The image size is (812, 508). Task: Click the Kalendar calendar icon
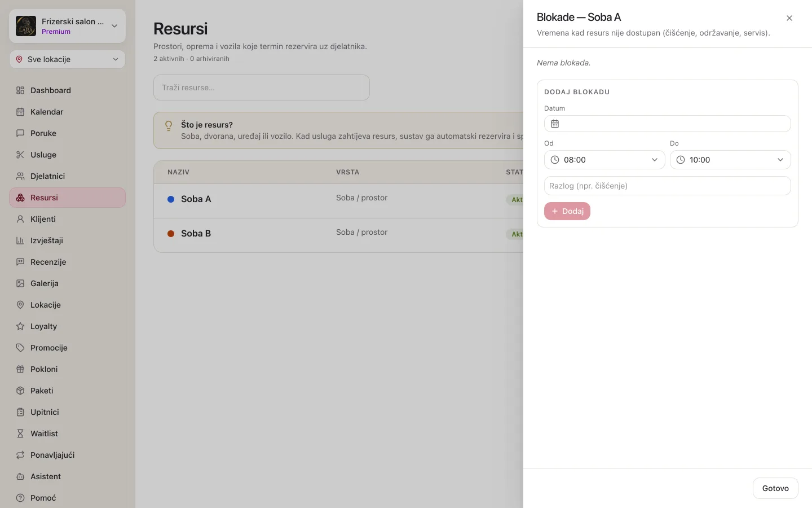point(20,112)
